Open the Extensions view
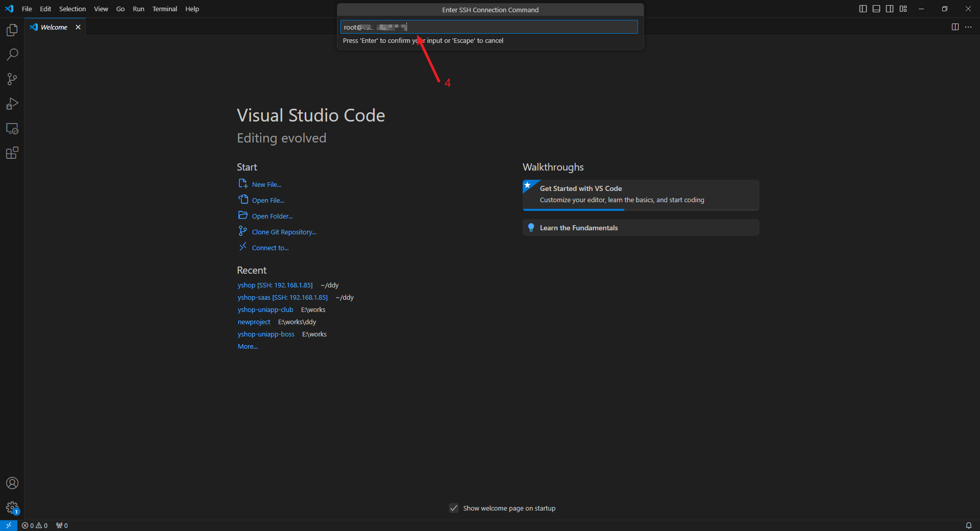 click(12, 153)
